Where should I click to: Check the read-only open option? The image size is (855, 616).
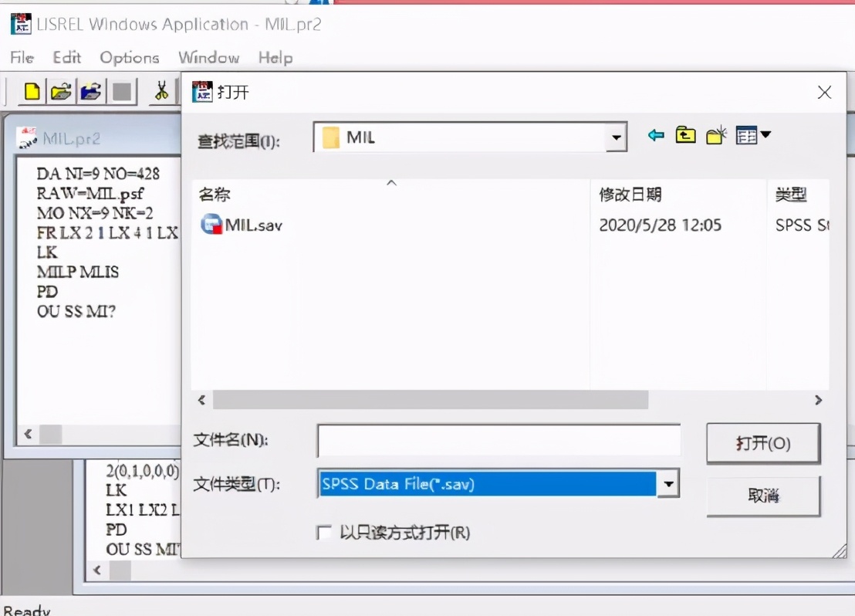pyautogui.click(x=325, y=532)
